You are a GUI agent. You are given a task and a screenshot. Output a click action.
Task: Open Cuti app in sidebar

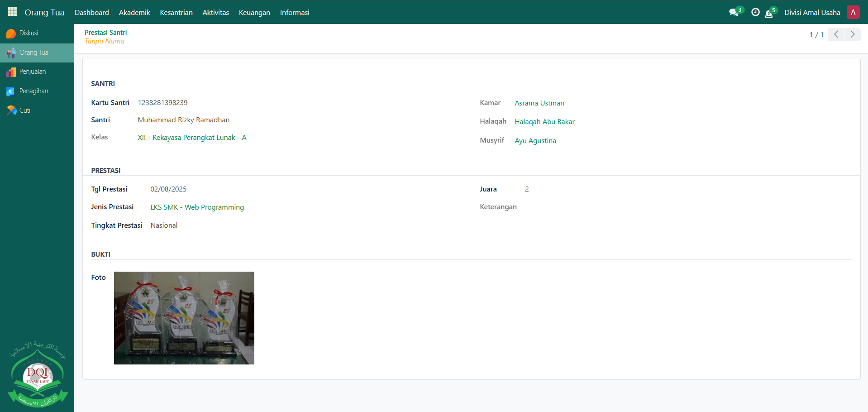click(x=24, y=110)
